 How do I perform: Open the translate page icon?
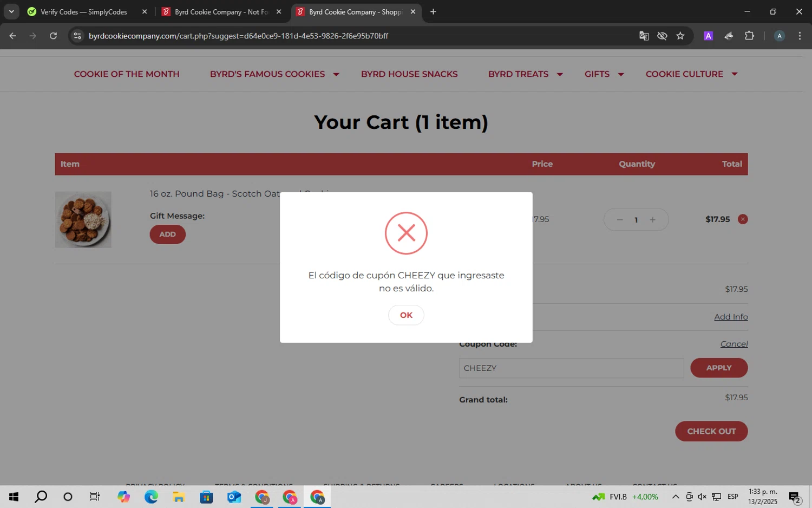coord(644,36)
